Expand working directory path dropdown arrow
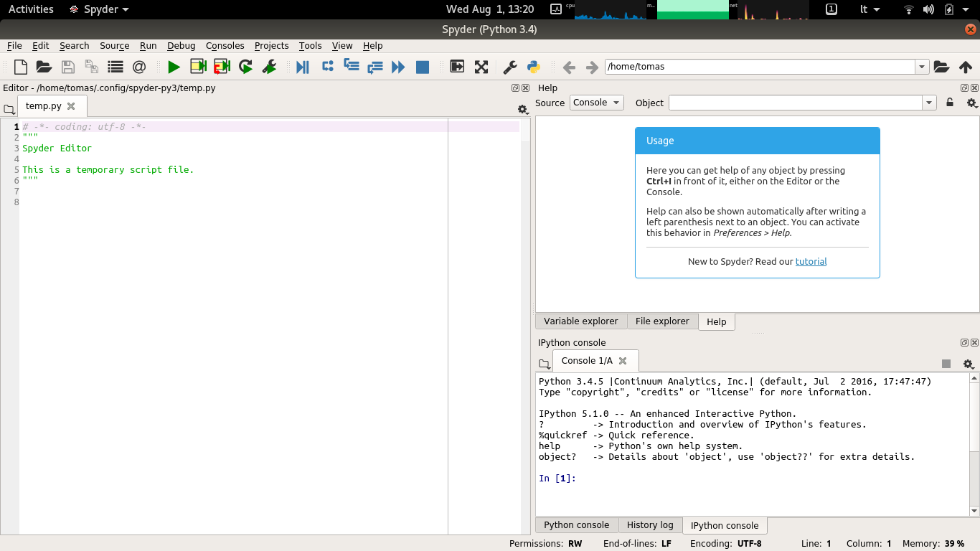 tap(922, 67)
